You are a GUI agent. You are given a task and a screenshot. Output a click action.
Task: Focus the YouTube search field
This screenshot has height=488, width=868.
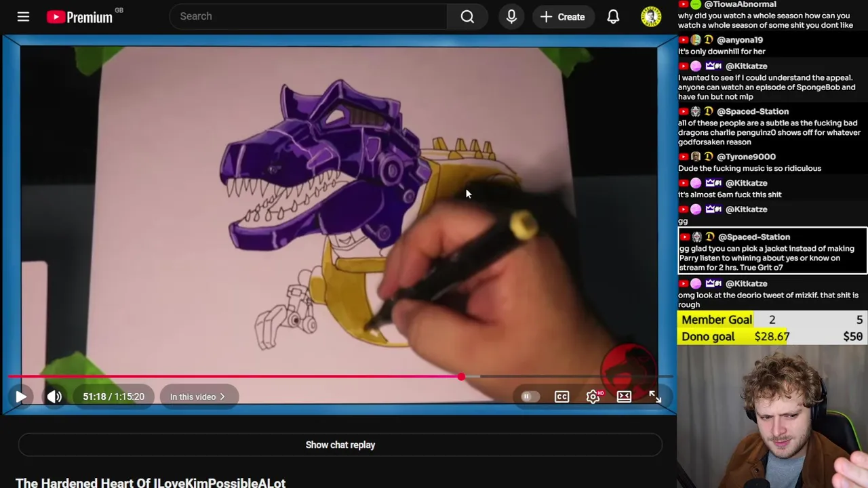click(x=309, y=16)
